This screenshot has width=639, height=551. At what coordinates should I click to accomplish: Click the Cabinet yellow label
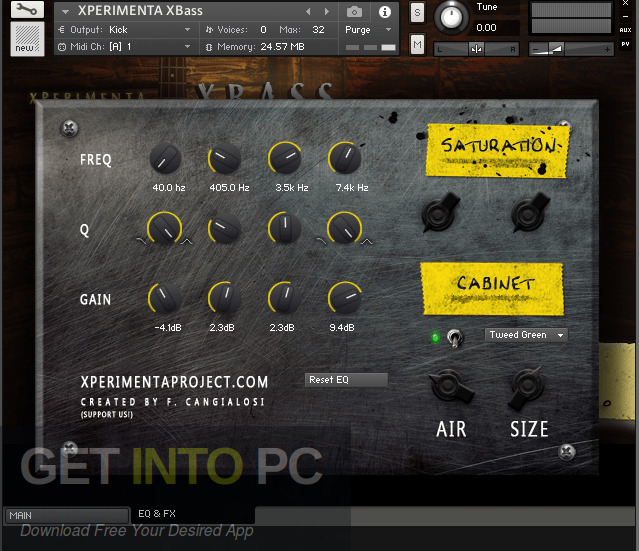pyautogui.click(x=493, y=289)
